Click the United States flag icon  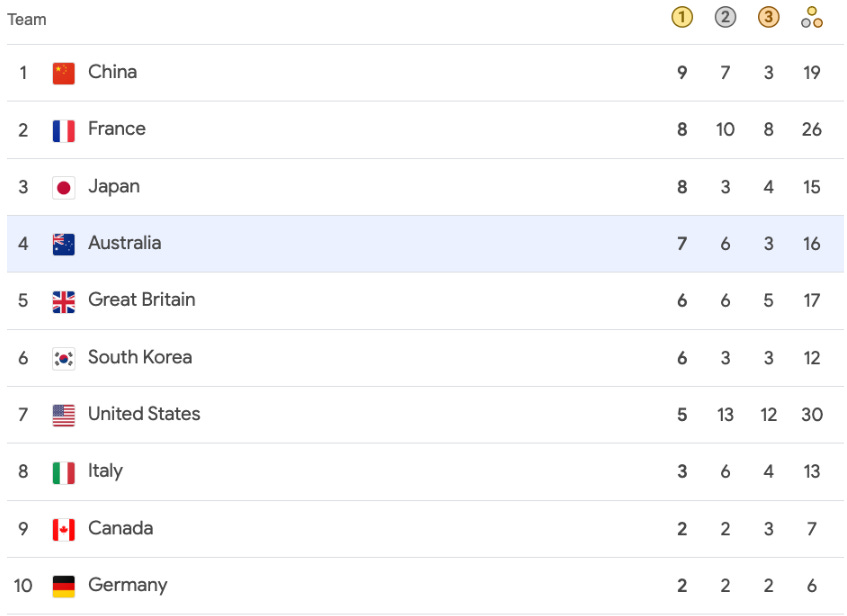click(x=64, y=416)
